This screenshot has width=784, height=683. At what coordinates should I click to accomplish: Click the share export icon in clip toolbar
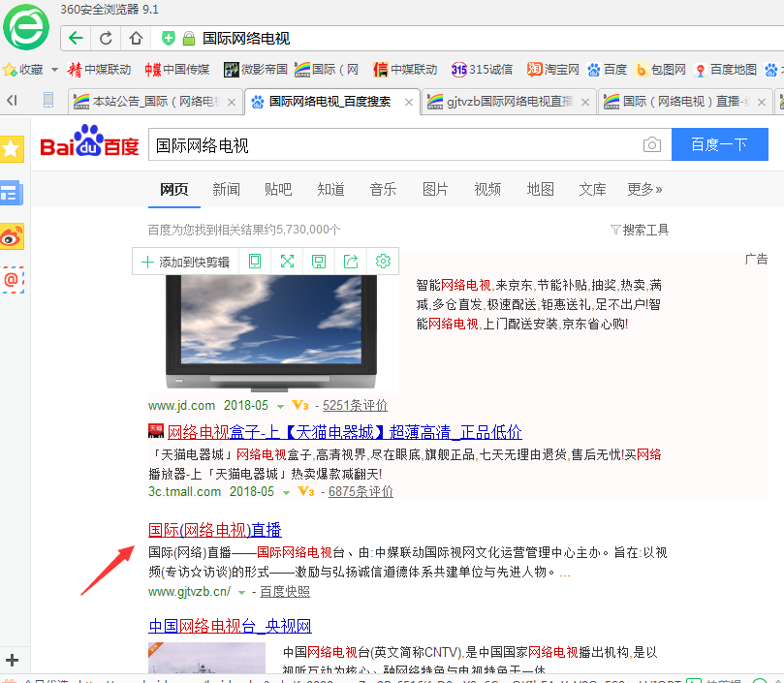[351, 261]
